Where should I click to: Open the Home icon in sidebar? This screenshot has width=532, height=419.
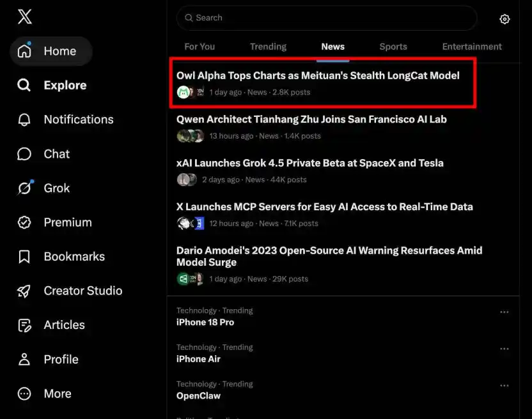pos(24,51)
